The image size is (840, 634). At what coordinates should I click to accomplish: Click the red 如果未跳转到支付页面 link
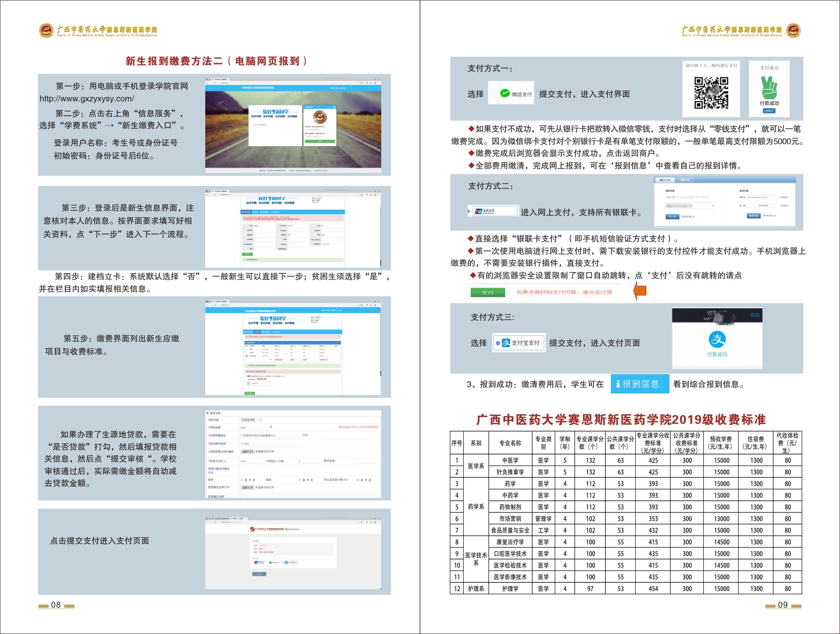coord(564,292)
